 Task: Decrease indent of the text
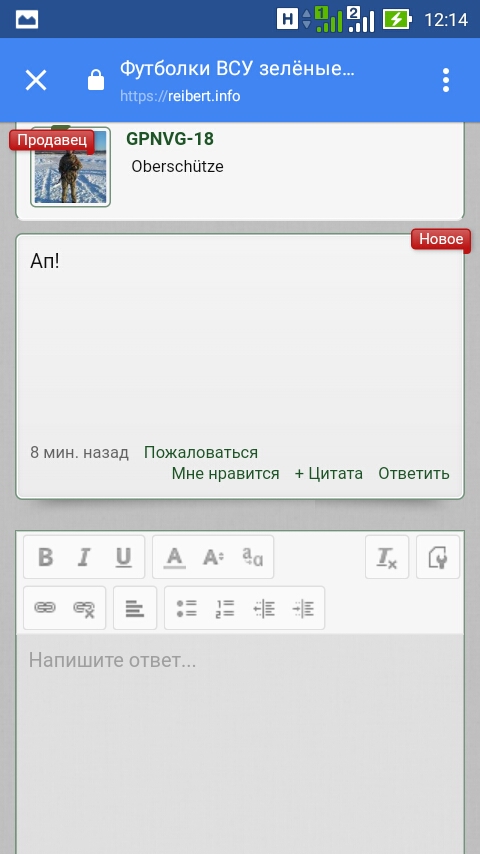[x=264, y=608]
